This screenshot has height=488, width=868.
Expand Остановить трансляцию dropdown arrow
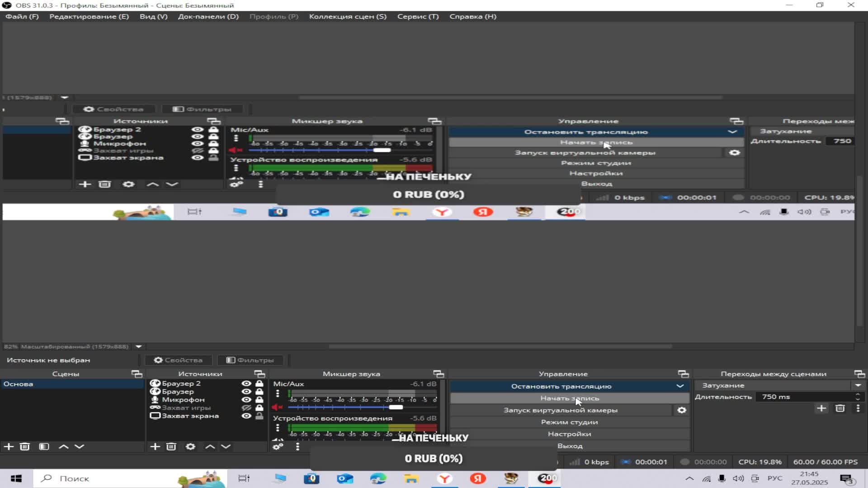680,386
